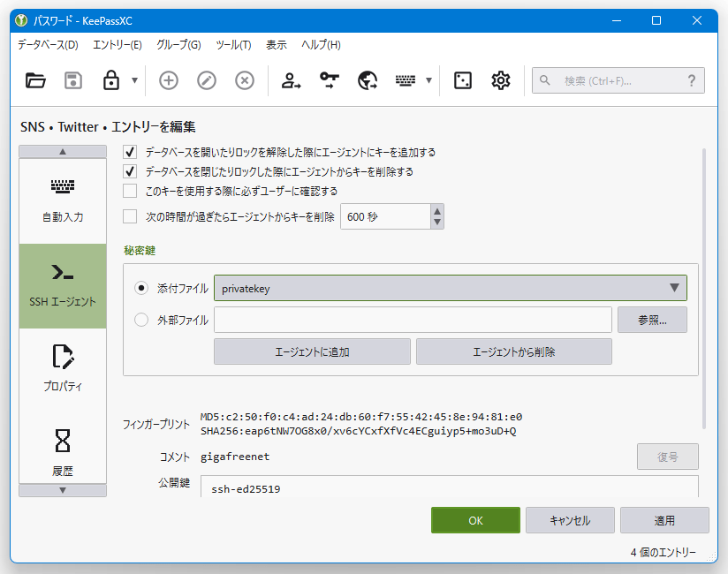Expand the lock database dropdown arrow
This screenshot has height=574, width=728.
pyautogui.click(x=134, y=80)
